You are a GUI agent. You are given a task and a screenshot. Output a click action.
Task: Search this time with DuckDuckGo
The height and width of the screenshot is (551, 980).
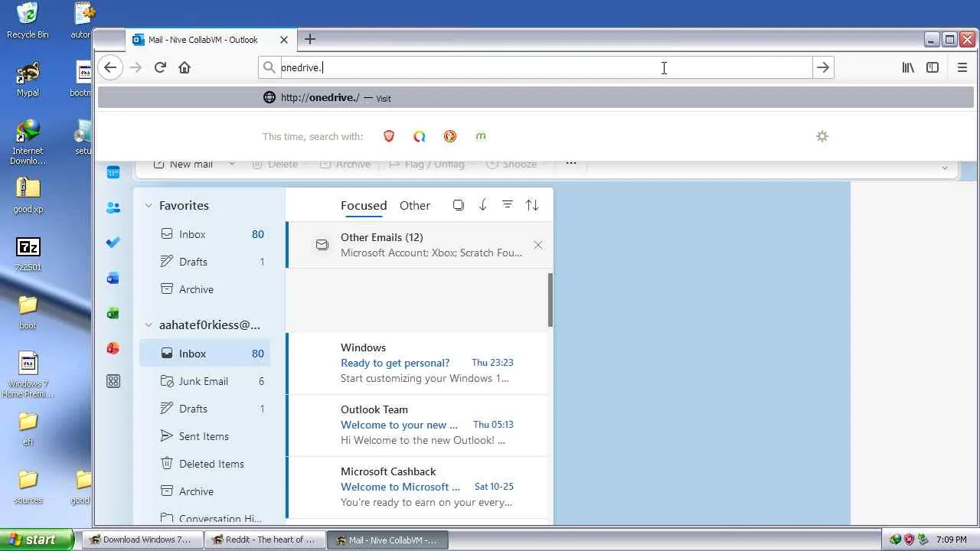click(x=450, y=136)
